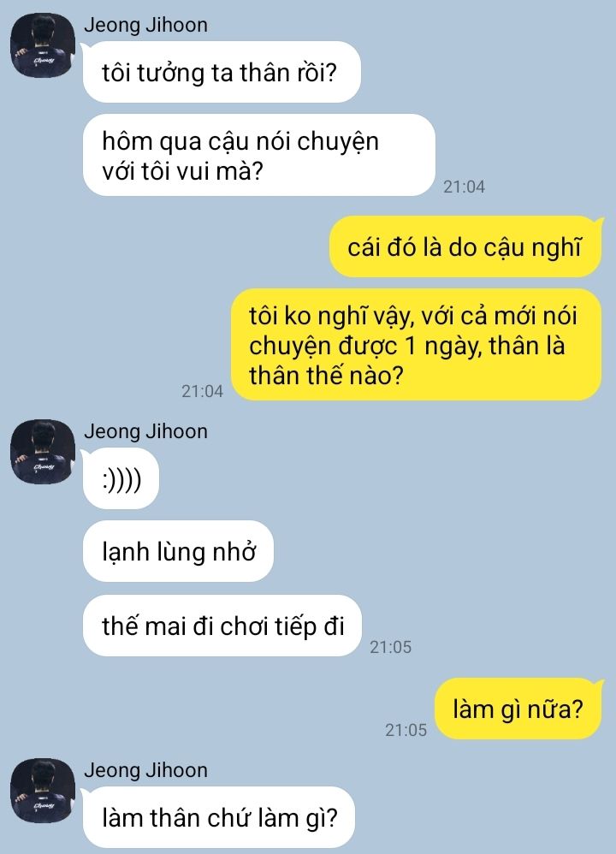This screenshot has height=854, width=616.
Task: Select yellow bubble starting "tôi ko nghĩ vậy"
Action: [x=416, y=345]
